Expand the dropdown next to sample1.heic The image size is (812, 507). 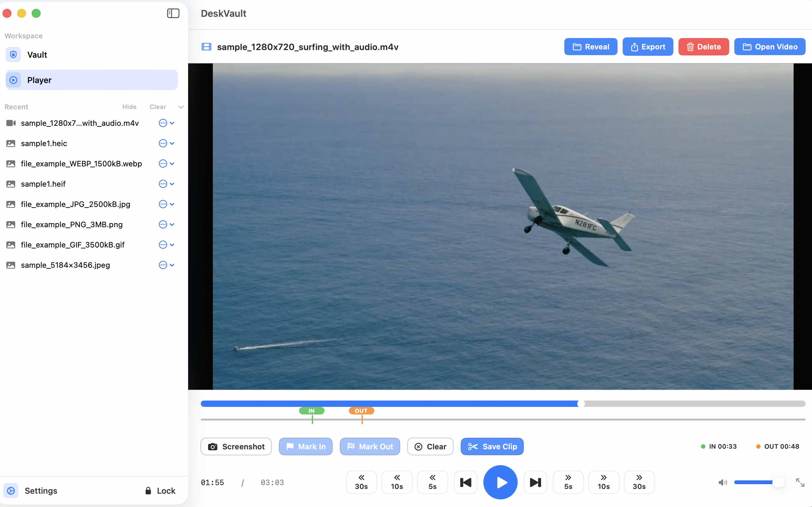tap(172, 143)
